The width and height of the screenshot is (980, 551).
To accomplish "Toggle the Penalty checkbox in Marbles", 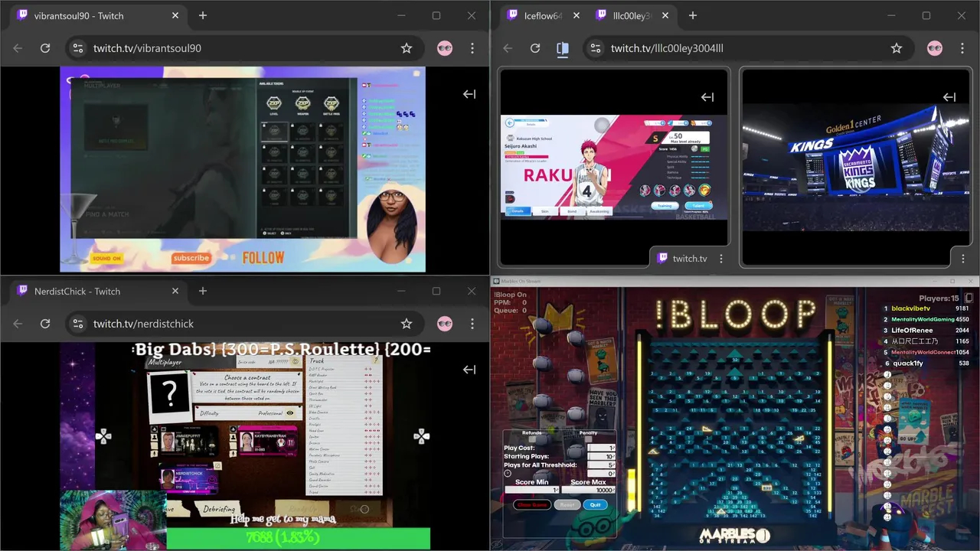I will point(588,439).
